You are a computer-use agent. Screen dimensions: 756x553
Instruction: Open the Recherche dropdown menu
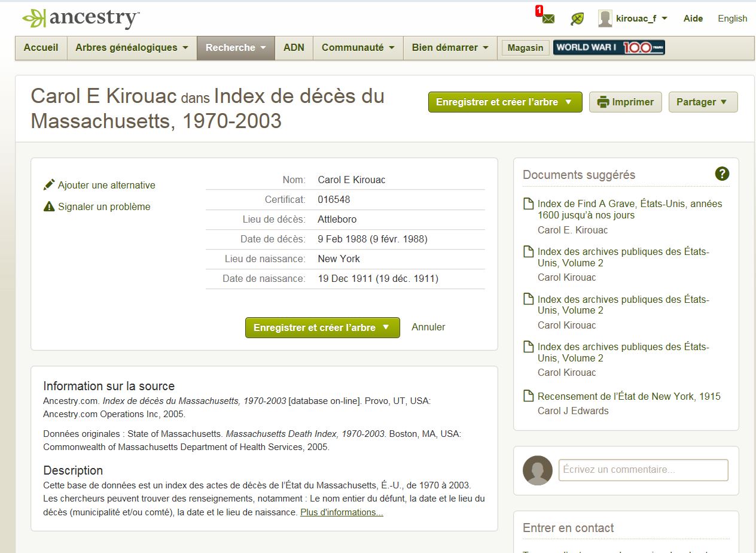[236, 48]
